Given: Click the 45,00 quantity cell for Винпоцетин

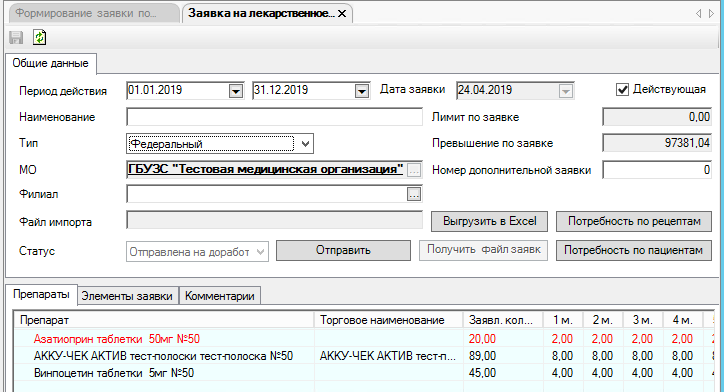Looking at the screenshot, I should (x=502, y=373).
